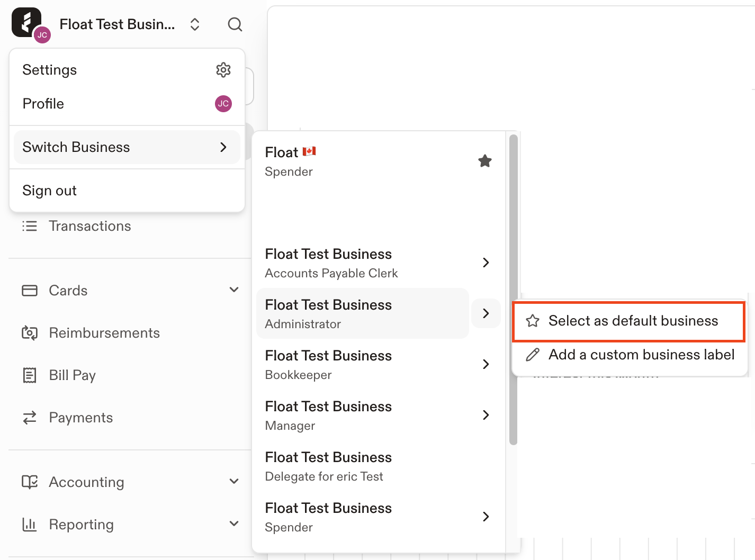This screenshot has width=755, height=560.
Task: Click the Bill Pay receipt icon
Action: coord(30,375)
